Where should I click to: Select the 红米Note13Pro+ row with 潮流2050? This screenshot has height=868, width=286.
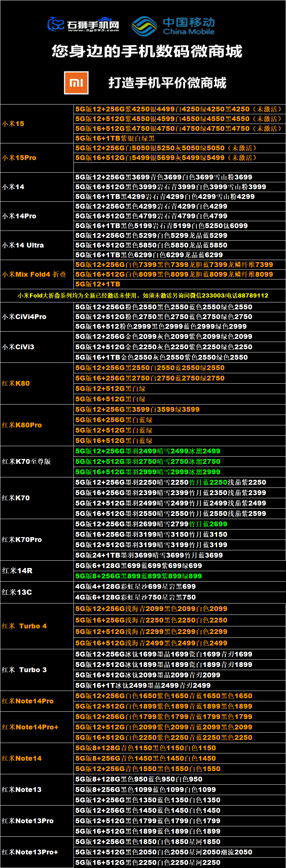pyautogui.click(x=164, y=852)
